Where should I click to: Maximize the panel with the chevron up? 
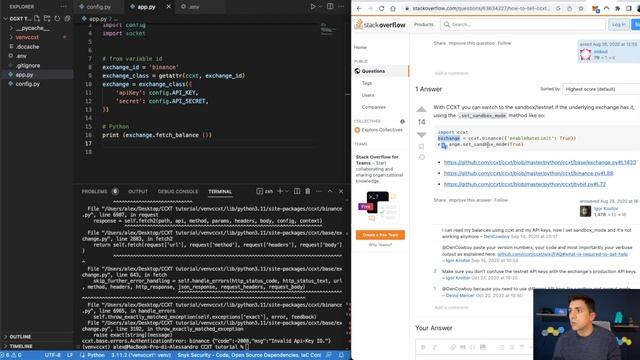click(x=330, y=191)
